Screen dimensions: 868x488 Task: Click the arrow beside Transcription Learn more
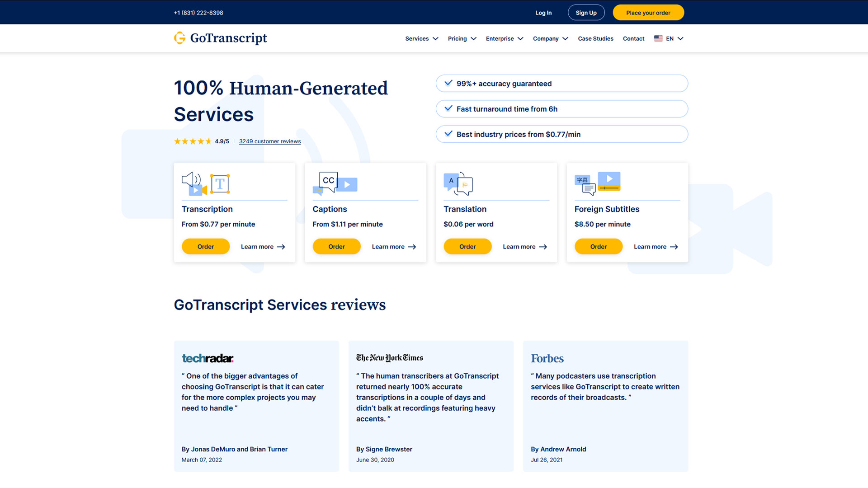281,247
